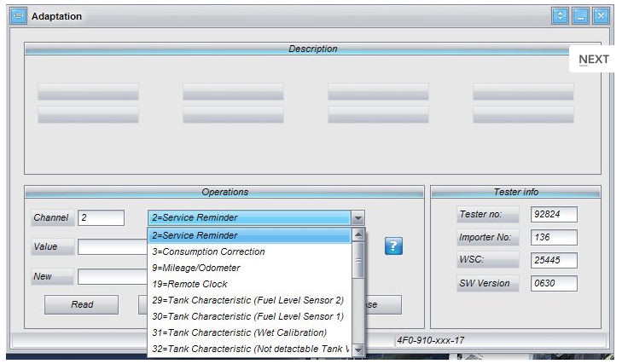Click the Adaptation window title icon
Image resolution: width=622 pixels, height=364 pixels.
tap(18, 16)
